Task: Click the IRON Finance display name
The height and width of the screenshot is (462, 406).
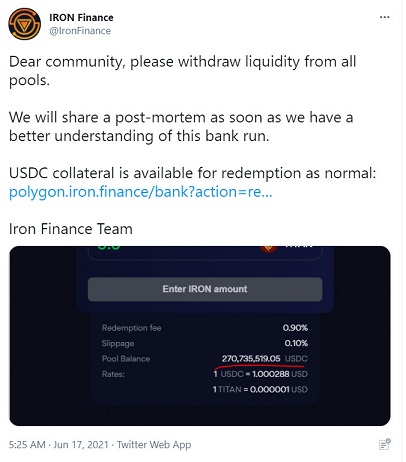Action: 81,17
